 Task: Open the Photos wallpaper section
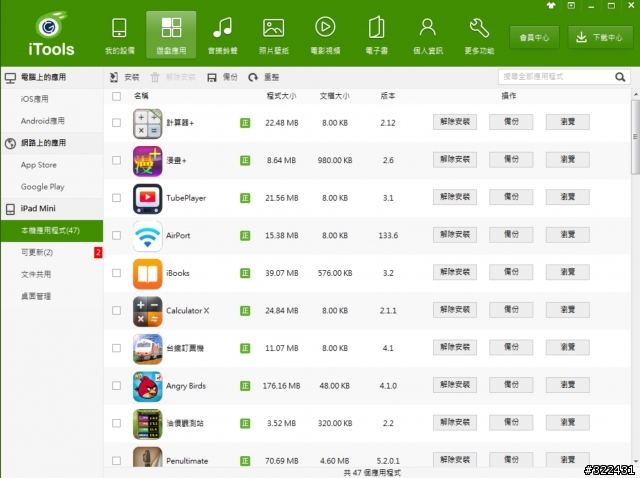pos(273,36)
